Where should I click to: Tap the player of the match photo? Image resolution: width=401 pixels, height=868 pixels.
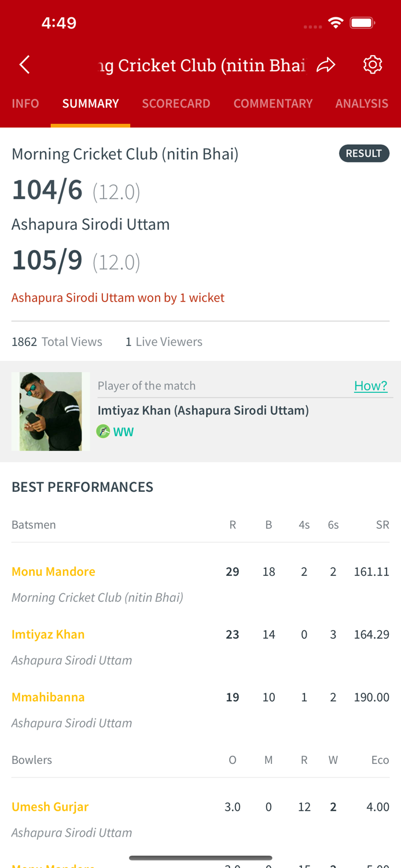51,411
